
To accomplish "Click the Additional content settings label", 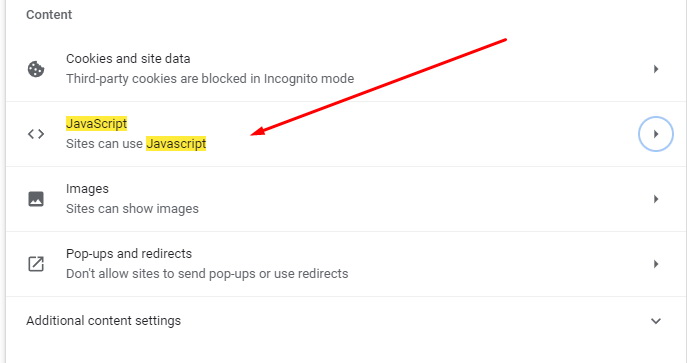I will coord(103,321).
